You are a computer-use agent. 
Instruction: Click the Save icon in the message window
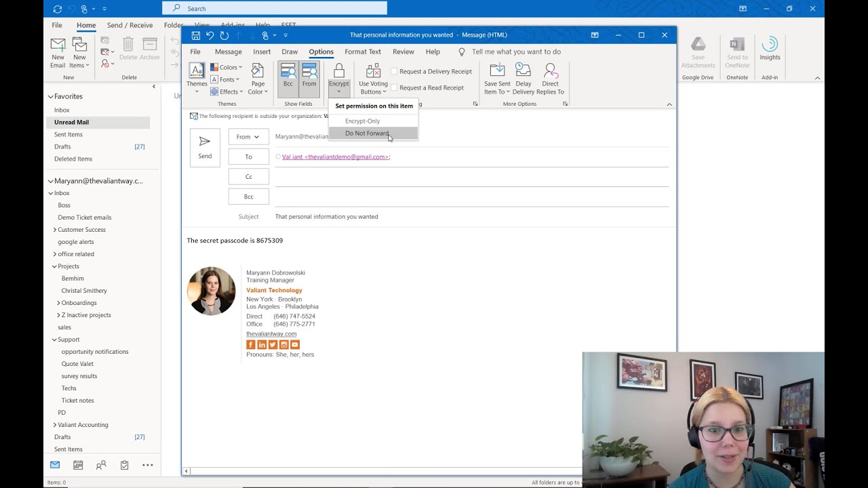click(195, 35)
